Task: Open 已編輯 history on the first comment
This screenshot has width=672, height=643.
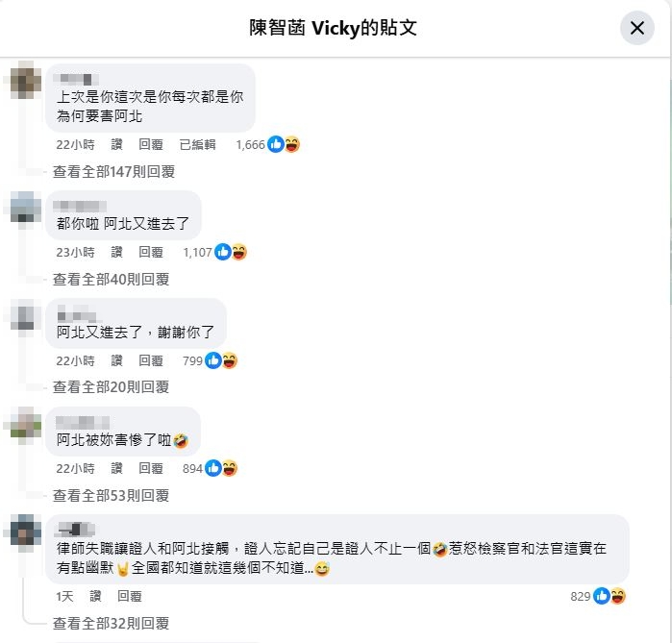Action: coord(197,145)
